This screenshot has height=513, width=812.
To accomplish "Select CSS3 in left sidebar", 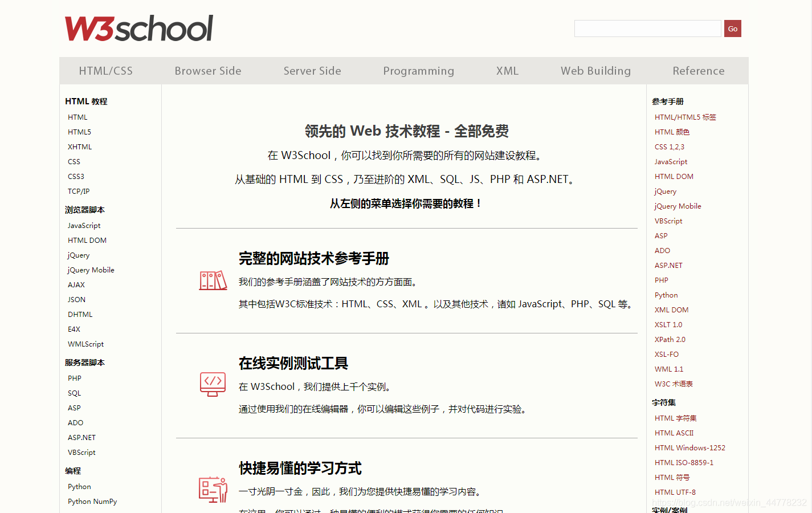I will (76, 176).
